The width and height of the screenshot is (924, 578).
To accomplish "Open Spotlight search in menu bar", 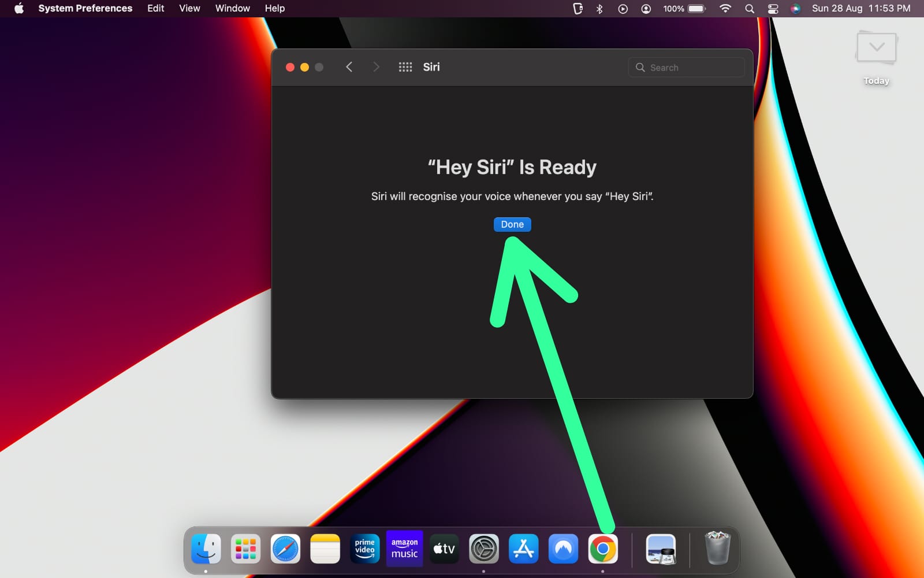I will pyautogui.click(x=750, y=9).
